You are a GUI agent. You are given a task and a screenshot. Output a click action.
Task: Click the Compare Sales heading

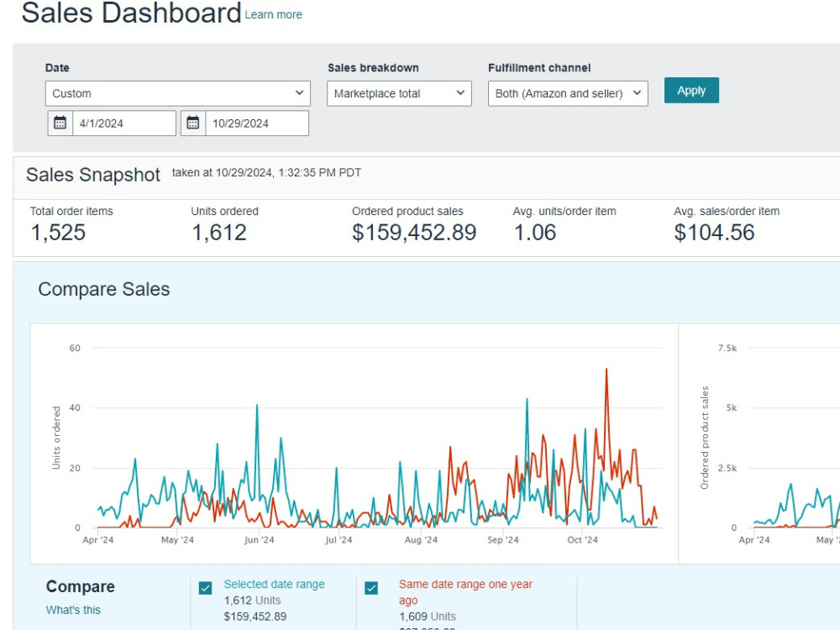(x=104, y=289)
